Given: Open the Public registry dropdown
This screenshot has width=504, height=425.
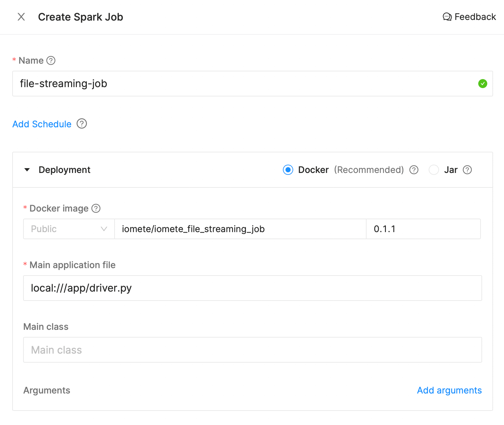Looking at the screenshot, I should (x=69, y=229).
